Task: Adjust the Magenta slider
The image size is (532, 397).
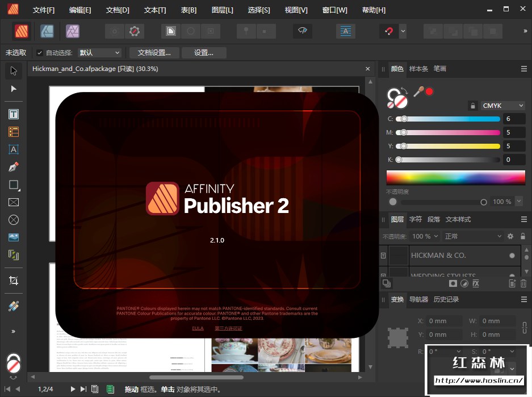Action: [448, 132]
